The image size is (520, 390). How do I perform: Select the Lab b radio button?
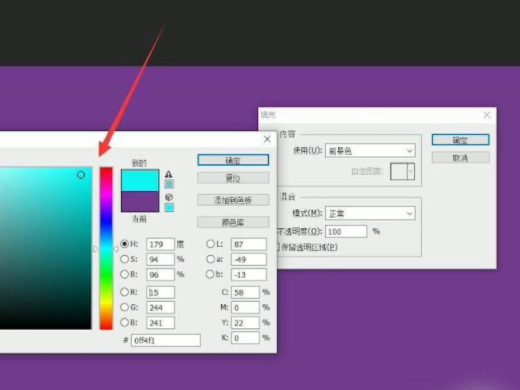210,274
